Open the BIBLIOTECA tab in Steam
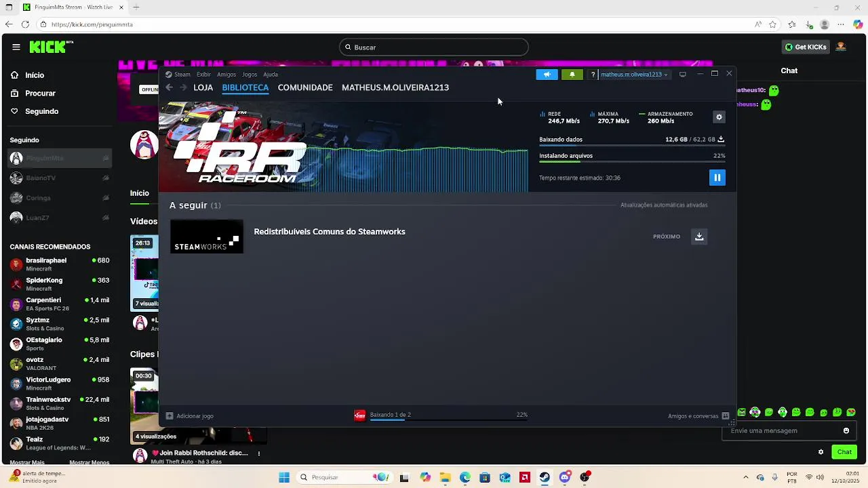The image size is (868, 488). 245,87
